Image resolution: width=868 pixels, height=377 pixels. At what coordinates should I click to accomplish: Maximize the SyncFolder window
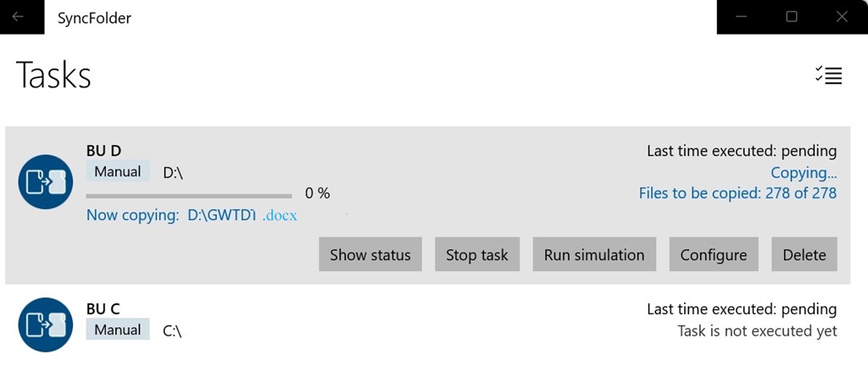pos(792,17)
